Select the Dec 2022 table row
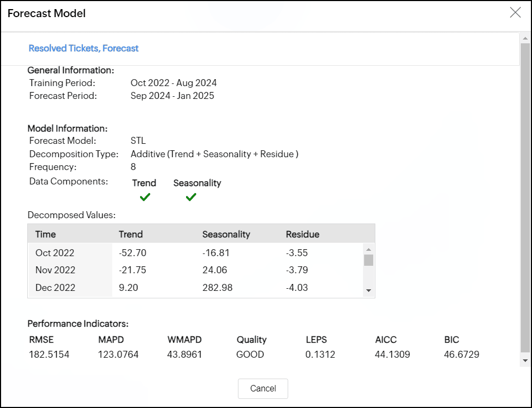 [x=55, y=288]
